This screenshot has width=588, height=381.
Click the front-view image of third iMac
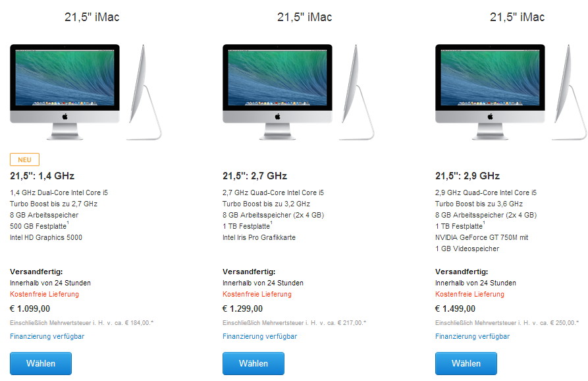[490, 92]
